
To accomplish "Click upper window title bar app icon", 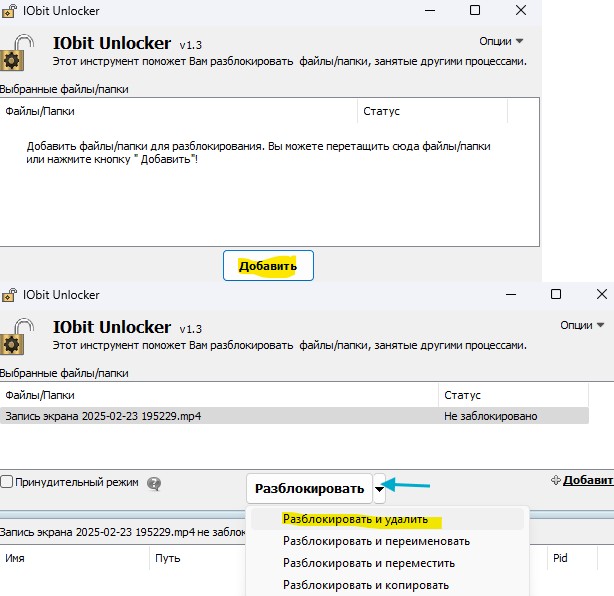I will (x=9, y=11).
